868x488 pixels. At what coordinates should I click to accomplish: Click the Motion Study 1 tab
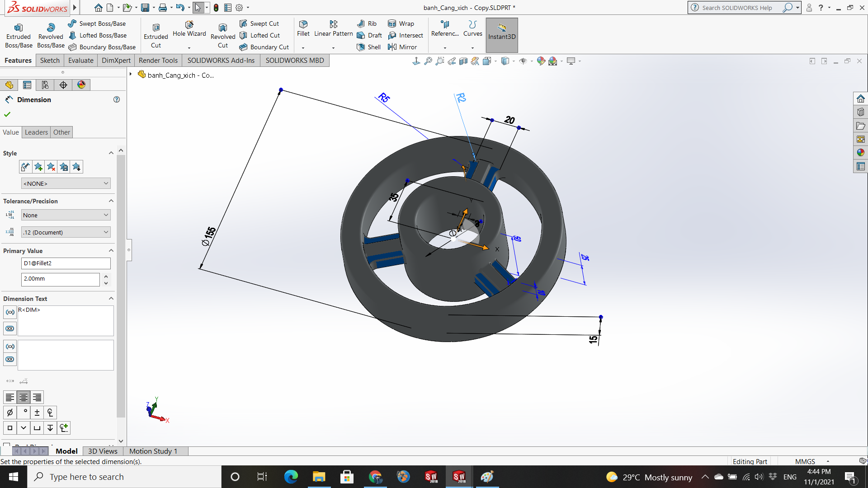point(153,451)
